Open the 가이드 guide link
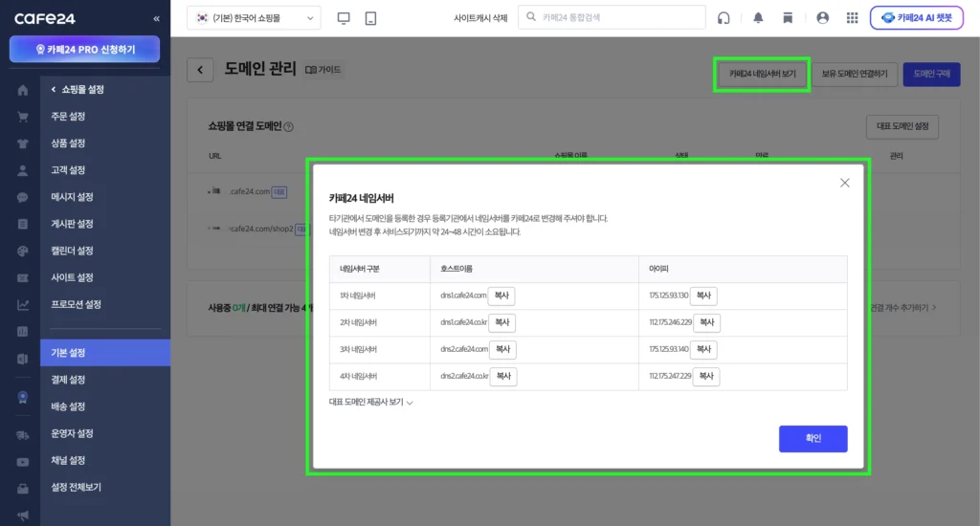The height and width of the screenshot is (526, 980). (x=323, y=70)
